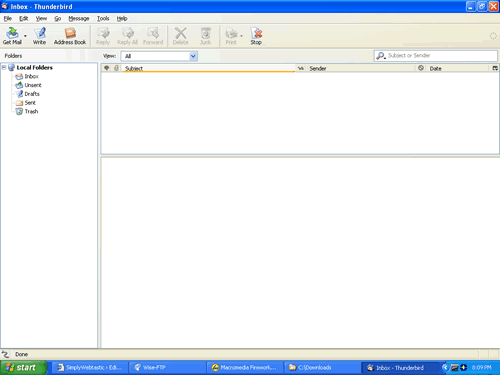
Task: Sort by junk status column icon
Action: [x=421, y=68]
